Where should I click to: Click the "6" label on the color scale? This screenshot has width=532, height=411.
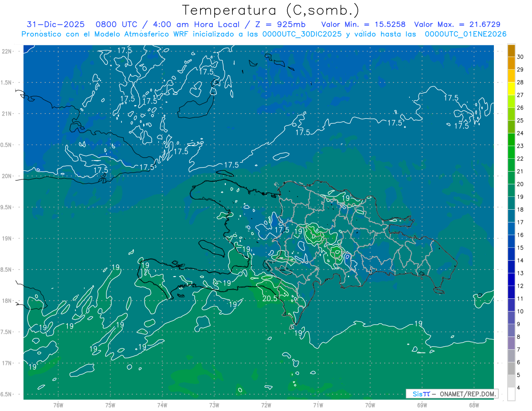519,363
